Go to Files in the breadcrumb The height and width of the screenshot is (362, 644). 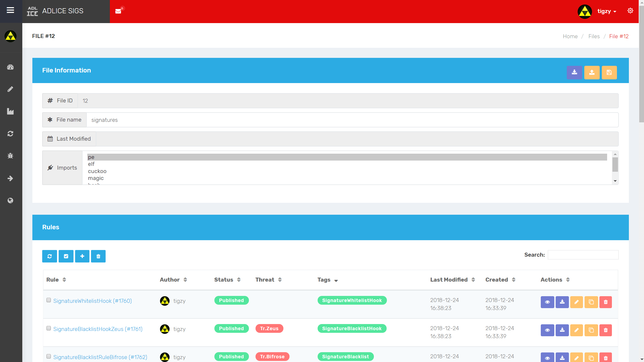tap(594, 36)
